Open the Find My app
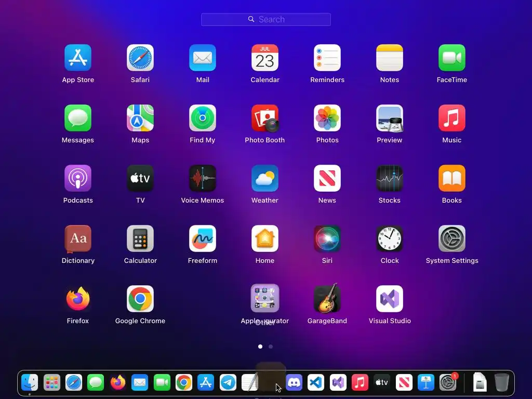 coord(203,118)
